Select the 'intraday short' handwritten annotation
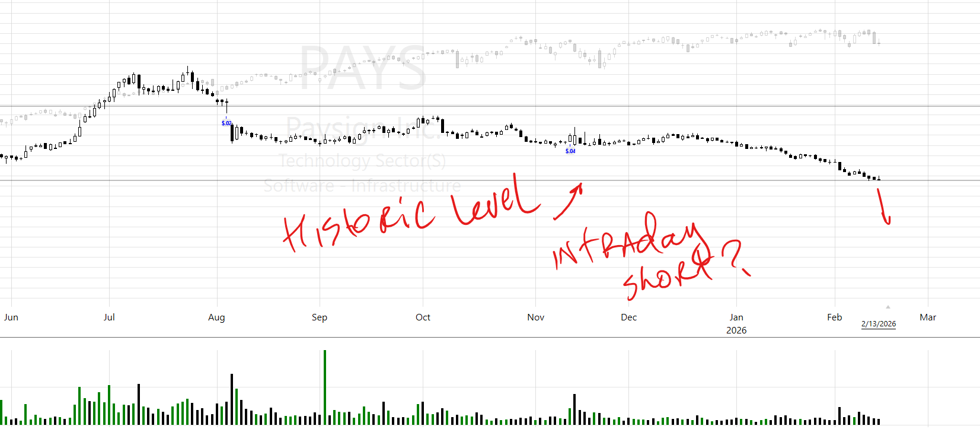 634,255
